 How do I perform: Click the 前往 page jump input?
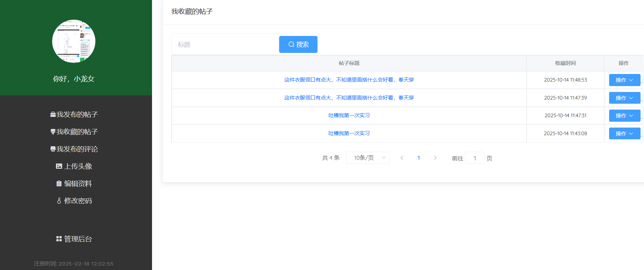[475, 158]
